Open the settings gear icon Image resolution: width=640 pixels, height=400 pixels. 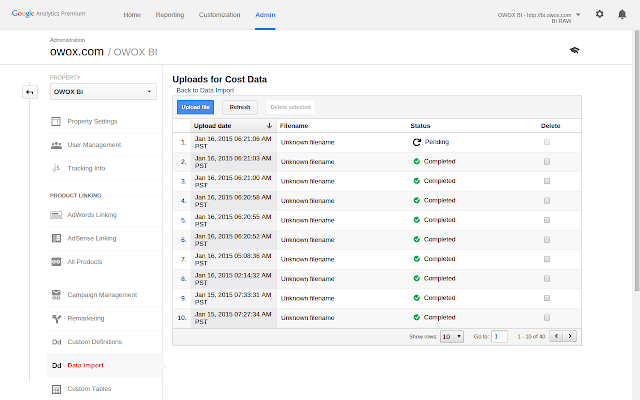(599, 14)
